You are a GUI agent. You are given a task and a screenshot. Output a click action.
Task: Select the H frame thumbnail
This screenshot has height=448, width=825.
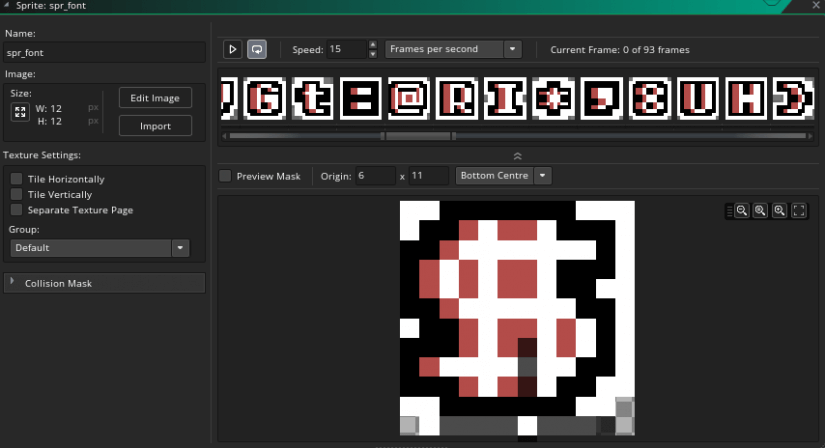746,98
